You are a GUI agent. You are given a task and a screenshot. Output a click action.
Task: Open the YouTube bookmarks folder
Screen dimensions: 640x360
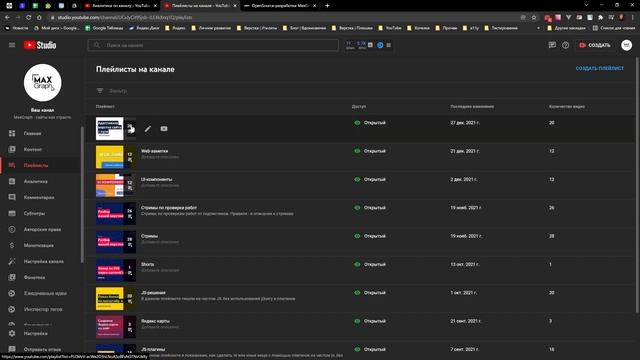[x=390, y=28]
